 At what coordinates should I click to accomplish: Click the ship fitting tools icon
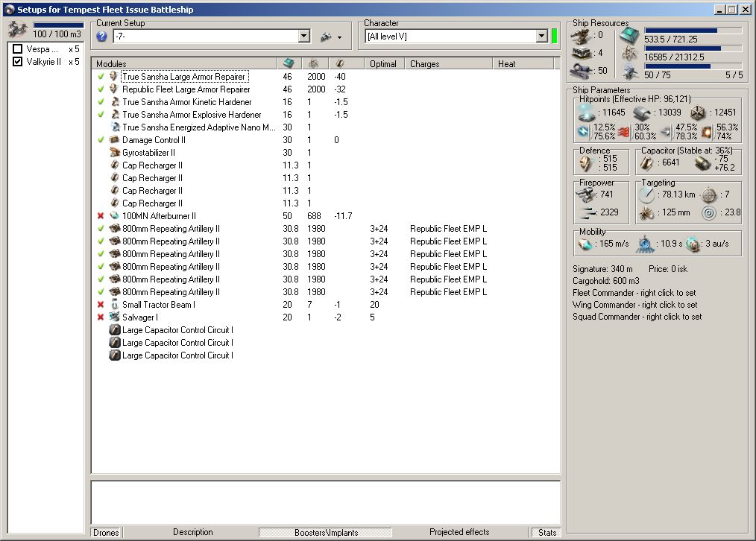point(327,37)
